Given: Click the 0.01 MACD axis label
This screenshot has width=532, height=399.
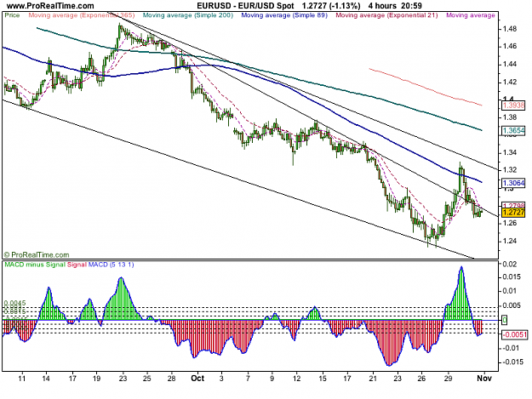Looking at the screenshot, I should (x=511, y=291).
